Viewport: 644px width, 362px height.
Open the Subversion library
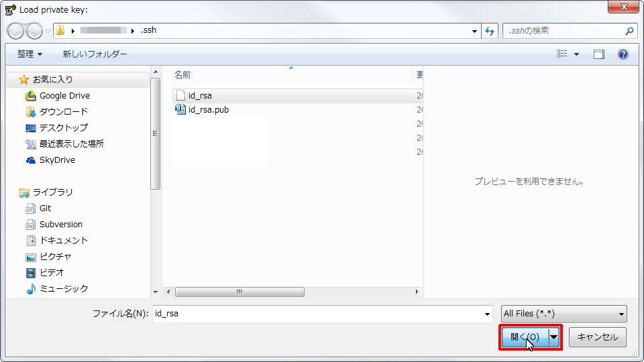click(60, 225)
